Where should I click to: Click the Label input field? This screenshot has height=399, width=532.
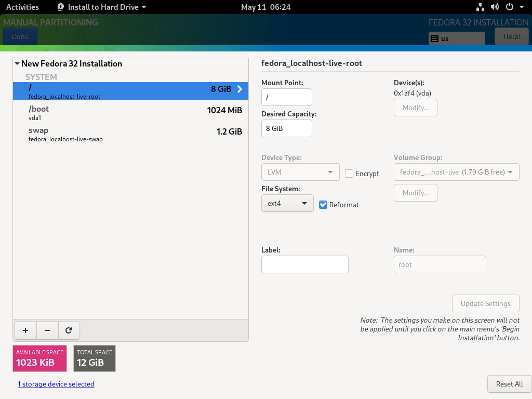(304, 264)
